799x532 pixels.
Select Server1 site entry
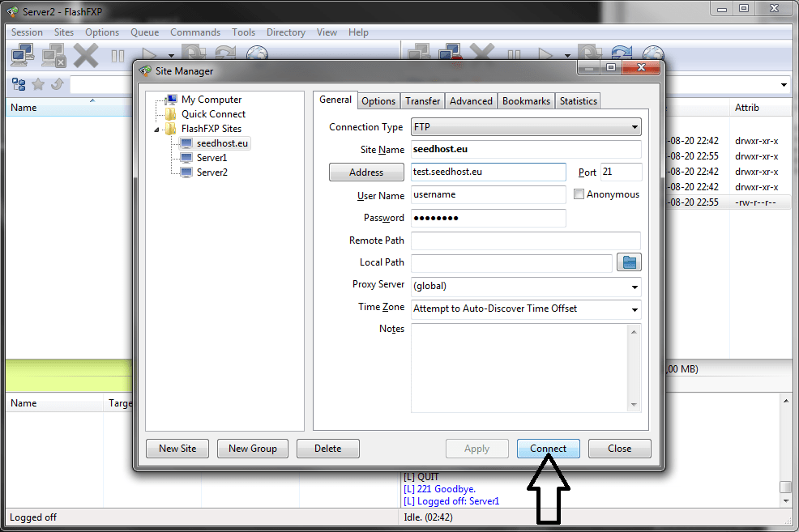[211, 158]
